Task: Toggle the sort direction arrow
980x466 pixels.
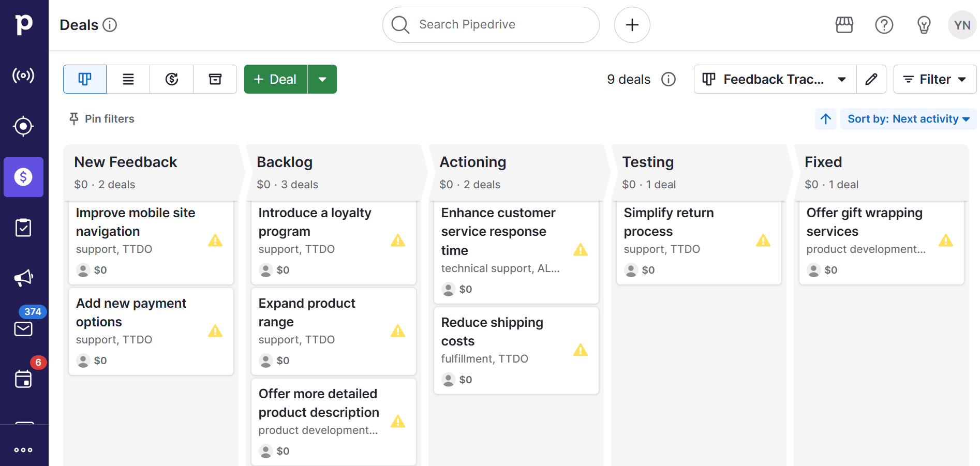Action: [825, 119]
